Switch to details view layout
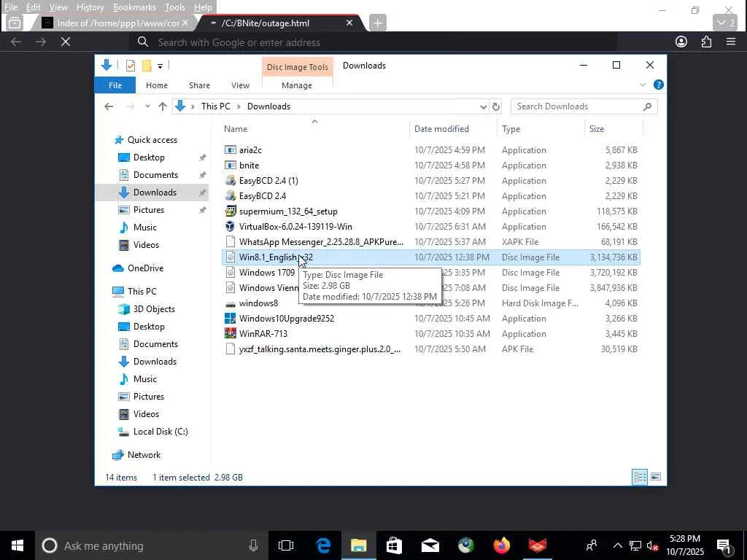The image size is (747, 560). [639, 477]
